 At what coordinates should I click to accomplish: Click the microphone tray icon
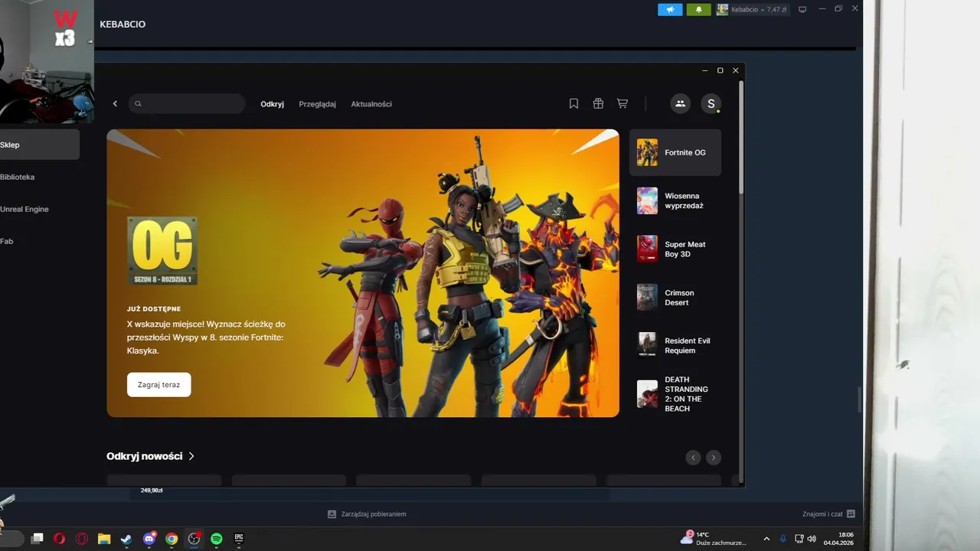[x=782, y=539]
